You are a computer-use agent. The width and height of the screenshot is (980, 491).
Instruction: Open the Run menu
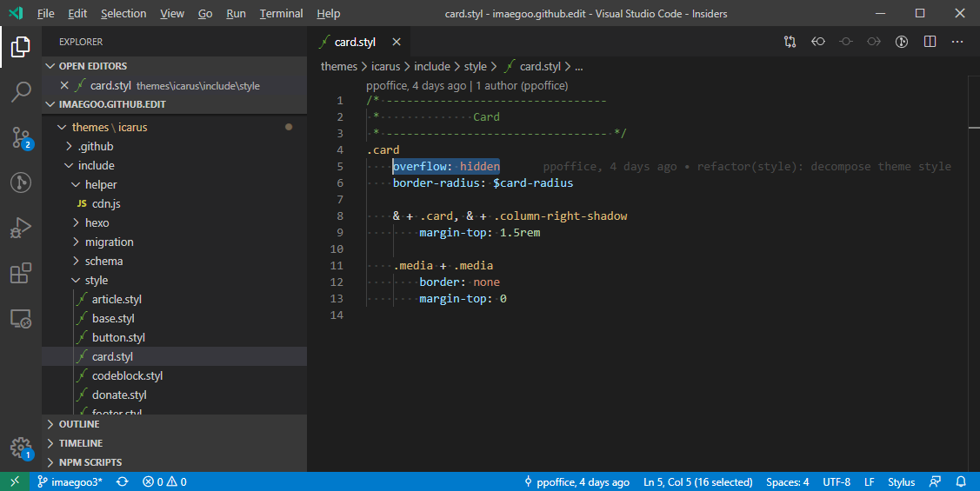click(236, 13)
